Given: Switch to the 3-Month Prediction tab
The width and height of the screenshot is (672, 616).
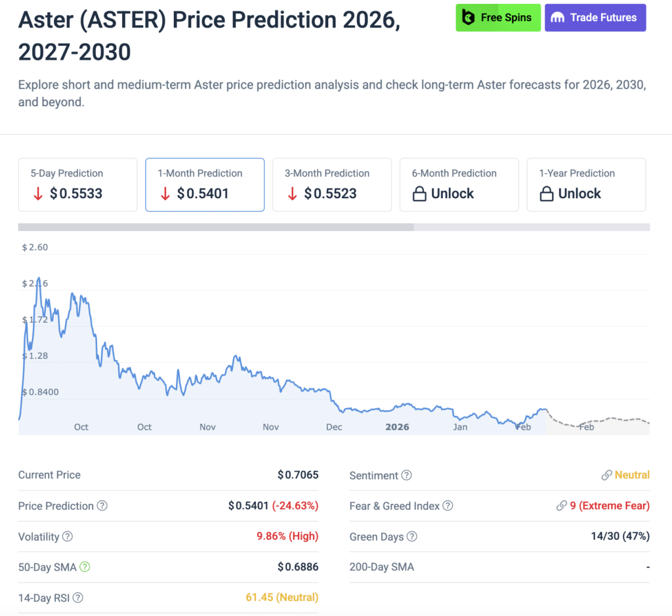Looking at the screenshot, I should (331, 184).
